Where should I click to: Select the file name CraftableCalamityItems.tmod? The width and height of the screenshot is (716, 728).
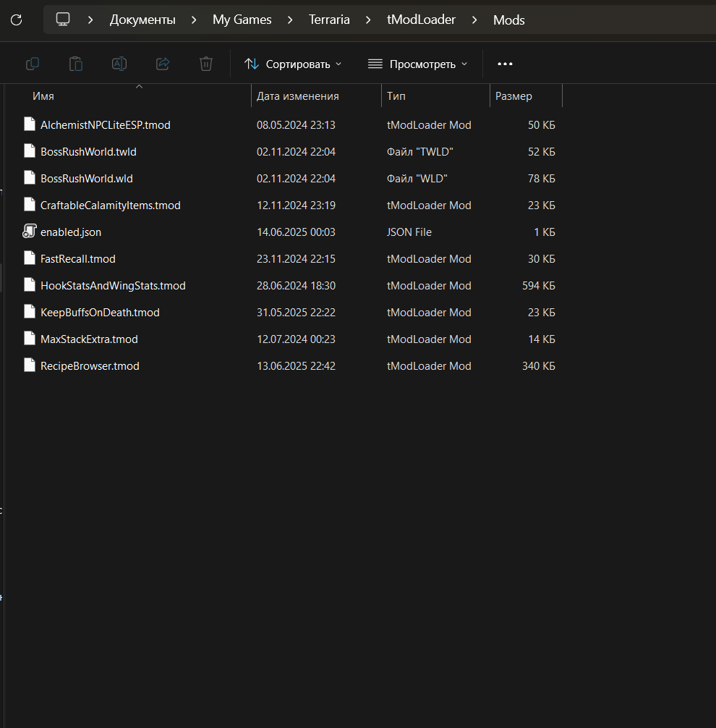(x=111, y=206)
